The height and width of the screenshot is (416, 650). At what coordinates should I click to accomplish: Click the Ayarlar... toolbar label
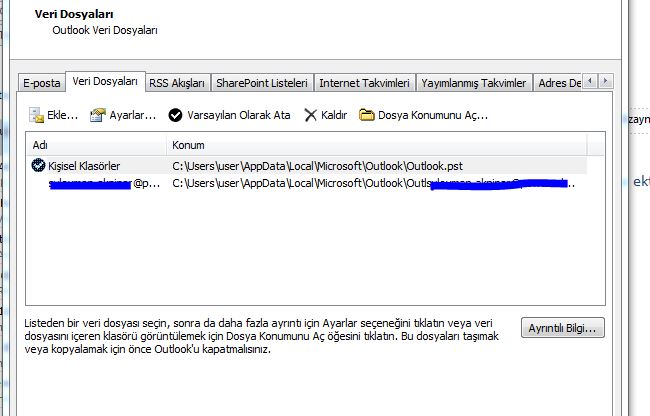[133, 115]
